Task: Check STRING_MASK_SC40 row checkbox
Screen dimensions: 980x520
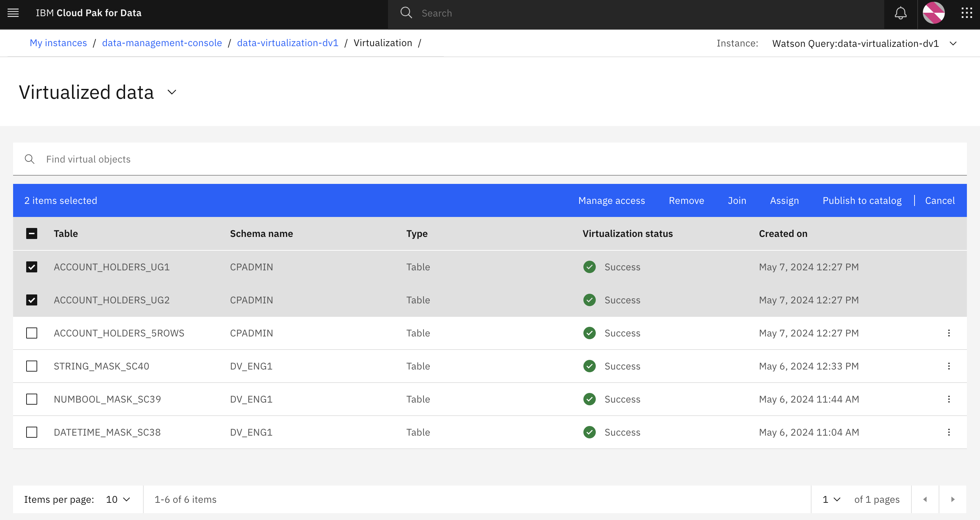Action: coord(32,366)
